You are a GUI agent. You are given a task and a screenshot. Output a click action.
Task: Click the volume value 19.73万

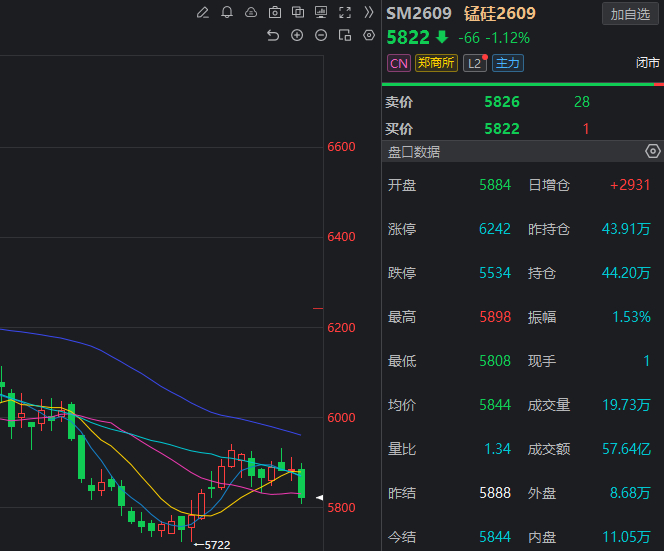(x=626, y=405)
